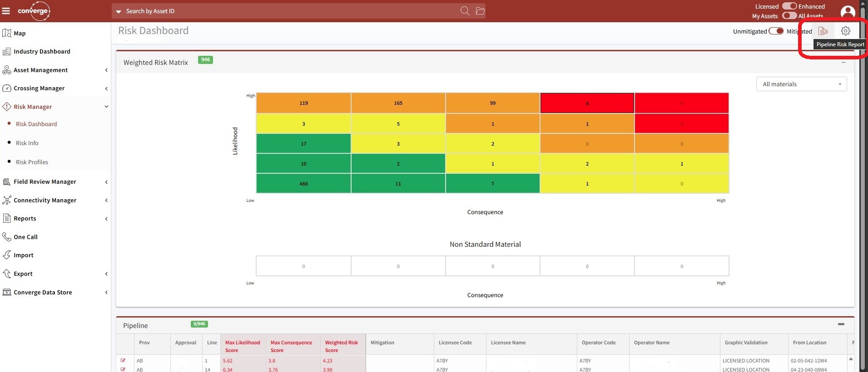Click the Converge logo

coord(34,11)
